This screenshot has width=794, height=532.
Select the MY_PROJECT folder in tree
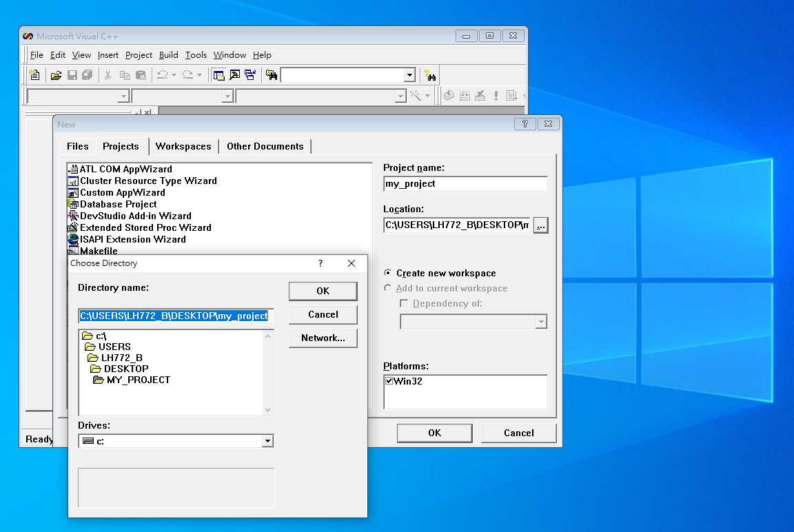click(132, 380)
